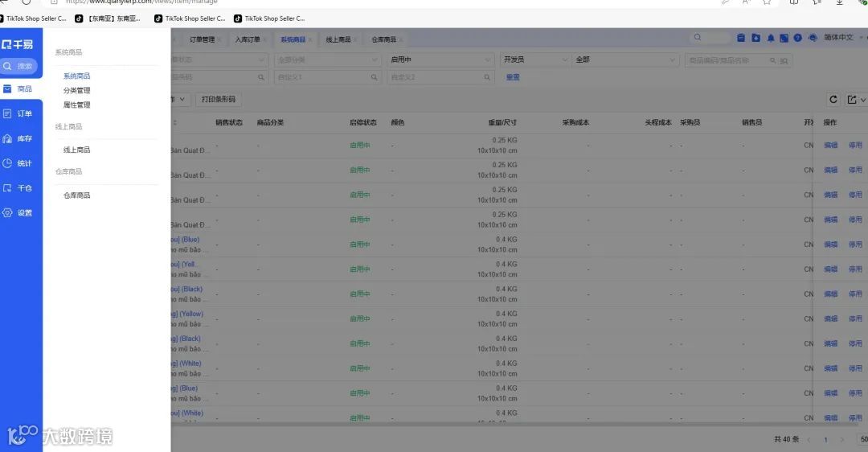The height and width of the screenshot is (452, 868).
Task: Open the 库存 section in the sidebar
Action: click(x=18, y=138)
